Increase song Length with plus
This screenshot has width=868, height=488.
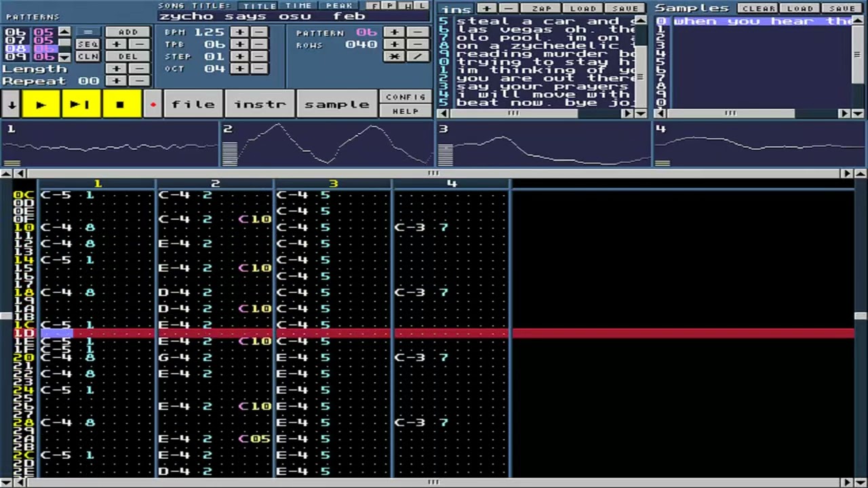pos(116,68)
